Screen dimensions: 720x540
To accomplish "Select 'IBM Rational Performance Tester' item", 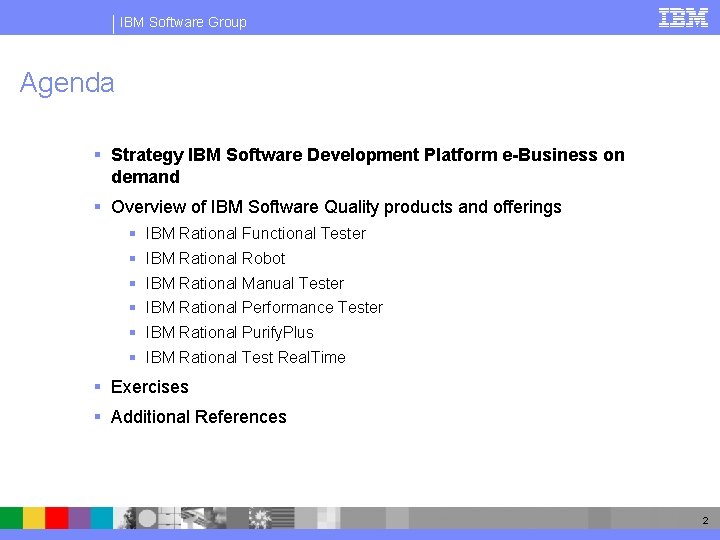I will (x=264, y=307).
